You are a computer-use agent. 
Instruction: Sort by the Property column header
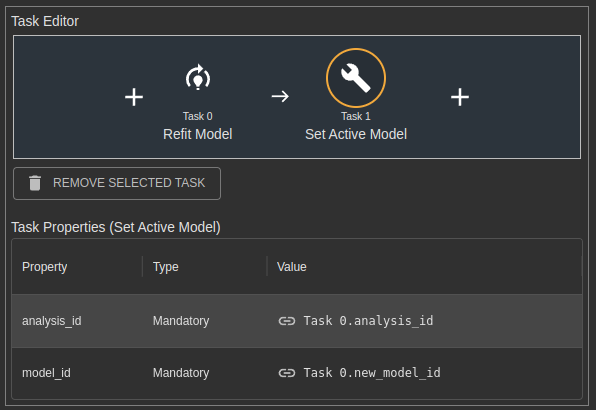pos(44,267)
